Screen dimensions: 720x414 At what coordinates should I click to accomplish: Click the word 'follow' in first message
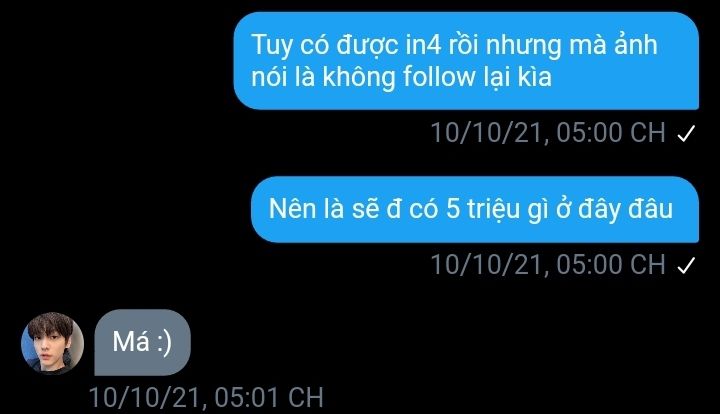pyautogui.click(x=439, y=76)
